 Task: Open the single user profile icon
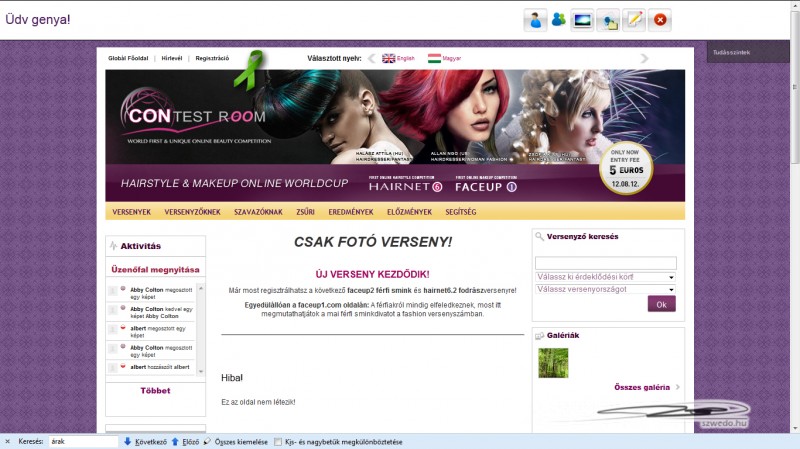(x=535, y=20)
